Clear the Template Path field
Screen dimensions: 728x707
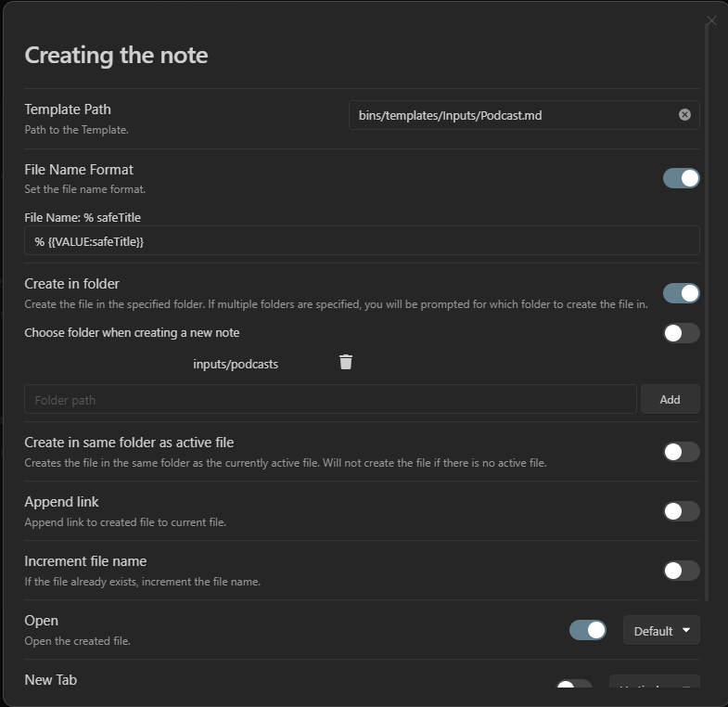684,115
